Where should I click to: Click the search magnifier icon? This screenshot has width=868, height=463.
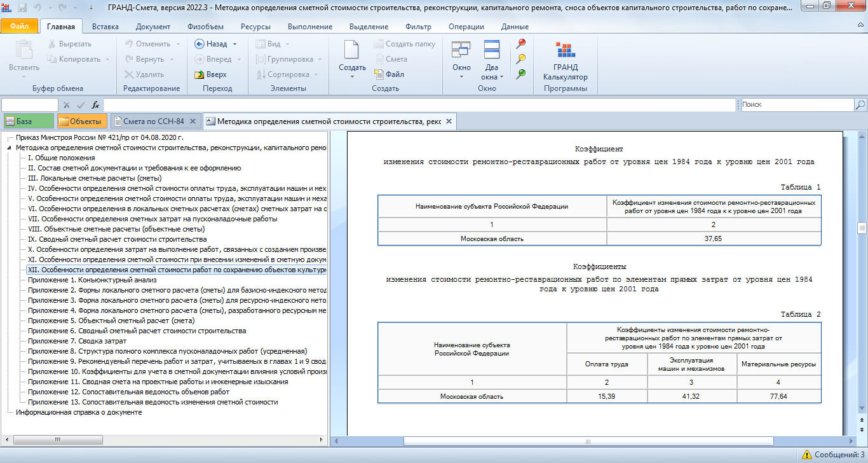(x=860, y=104)
